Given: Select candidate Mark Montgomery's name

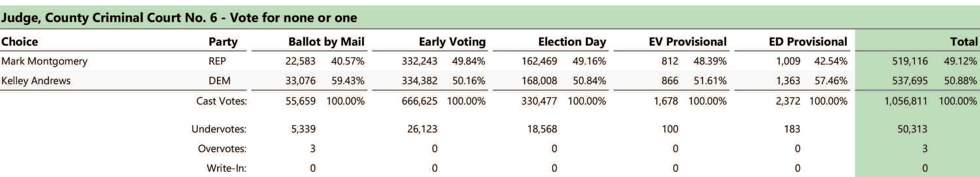Looking at the screenshot, I should click(44, 61).
